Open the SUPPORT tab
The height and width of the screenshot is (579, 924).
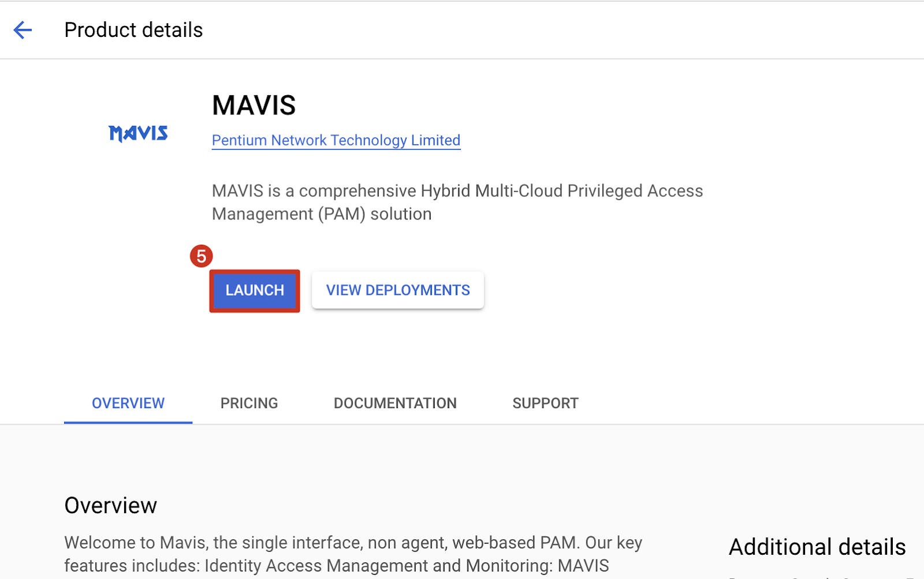[545, 403]
